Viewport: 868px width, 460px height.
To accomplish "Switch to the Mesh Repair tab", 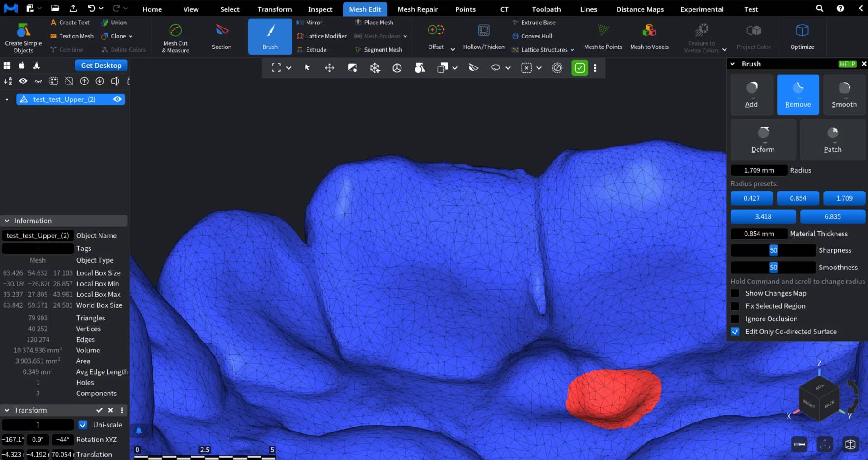I will pyautogui.click(x=417, y=9).
